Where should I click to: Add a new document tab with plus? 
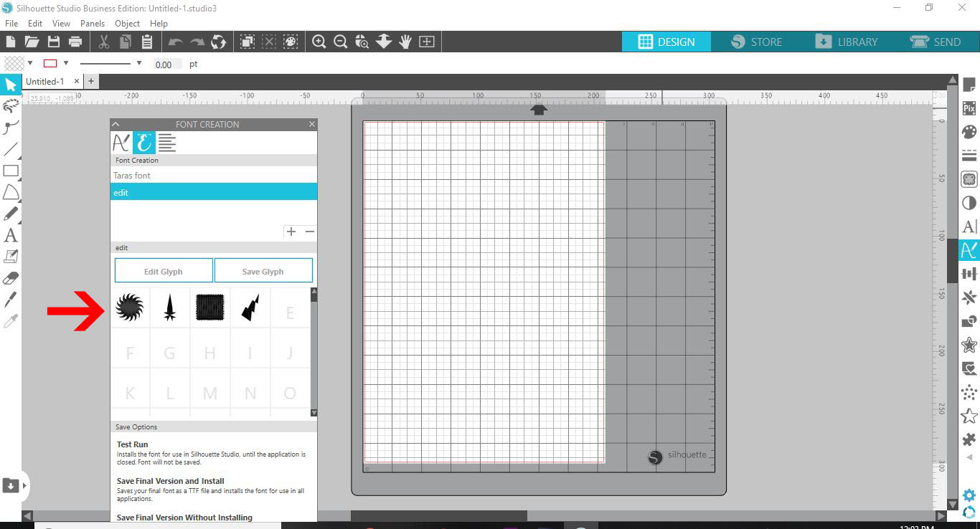point(91,82)
